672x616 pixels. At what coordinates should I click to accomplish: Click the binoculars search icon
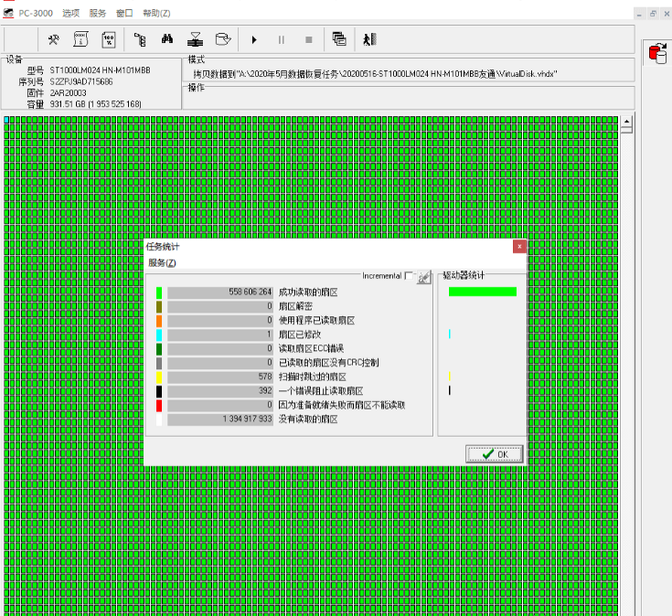pyautogui.click(x=167, y=39)
